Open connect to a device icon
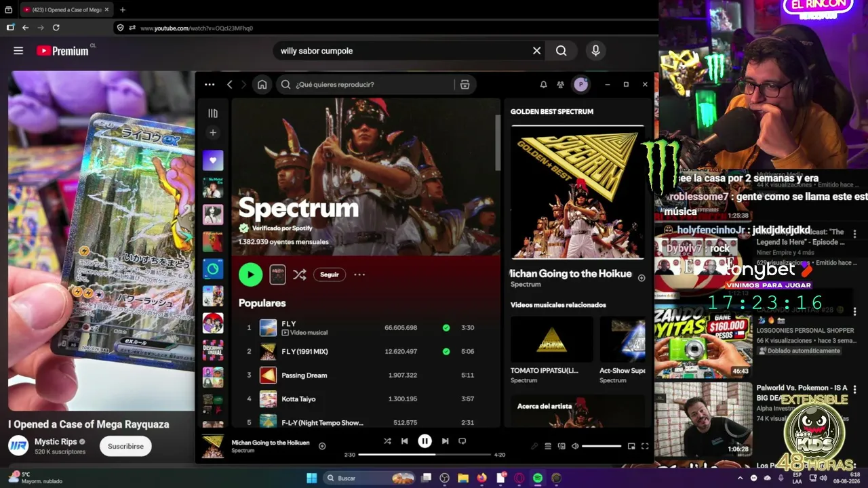Screen dimensions: 868x488 coord(561,446)
